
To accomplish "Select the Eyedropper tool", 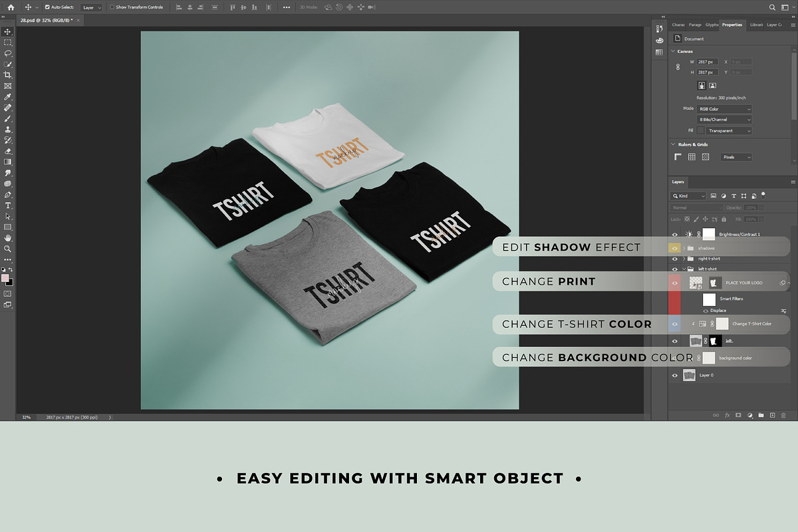I will (x=8, y=97).
